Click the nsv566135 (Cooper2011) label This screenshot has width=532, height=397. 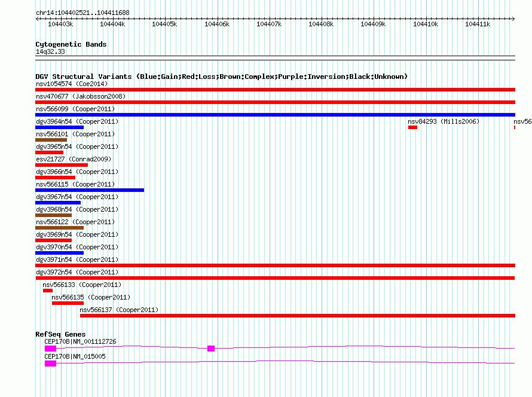tap(91, 297)
